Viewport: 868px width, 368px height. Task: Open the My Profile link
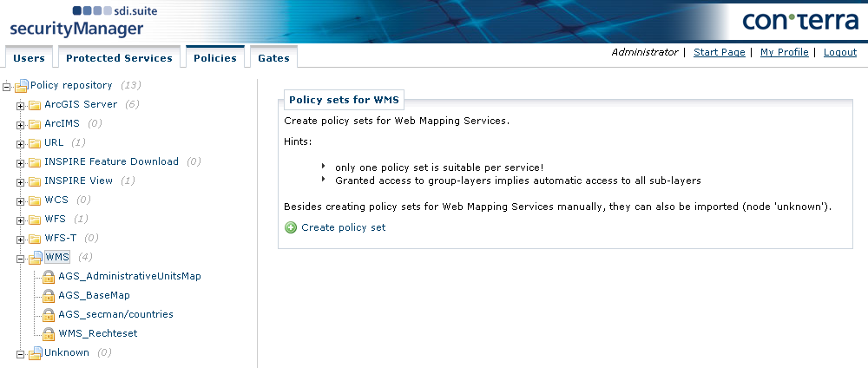click(785, 52)
